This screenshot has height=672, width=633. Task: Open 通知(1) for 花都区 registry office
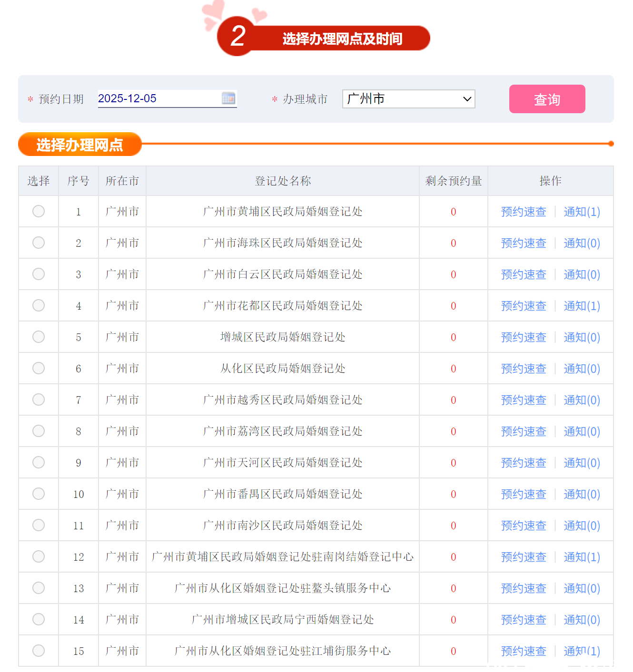(x=582, y=306)
